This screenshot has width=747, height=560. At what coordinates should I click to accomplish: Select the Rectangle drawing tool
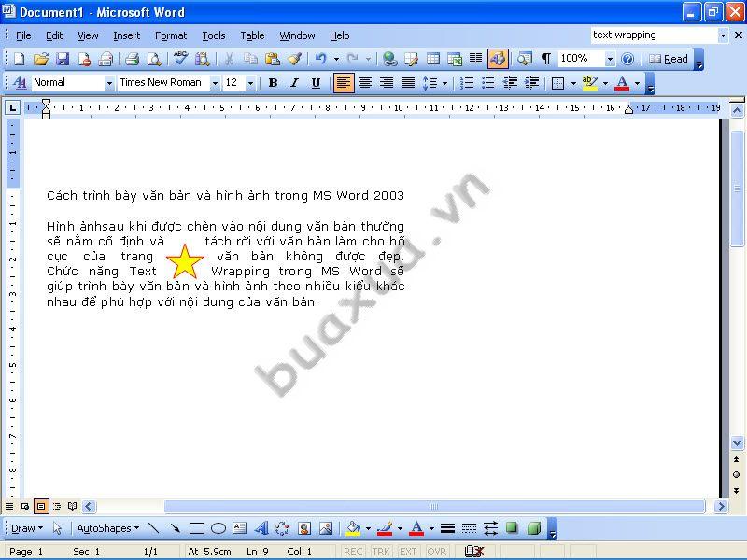(x=197, y=528)
